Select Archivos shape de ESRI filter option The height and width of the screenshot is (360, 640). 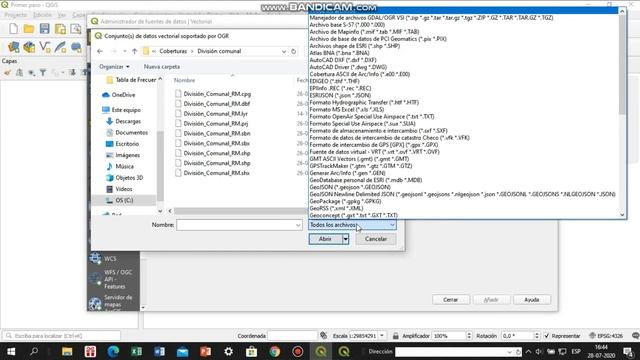point(354,46)
